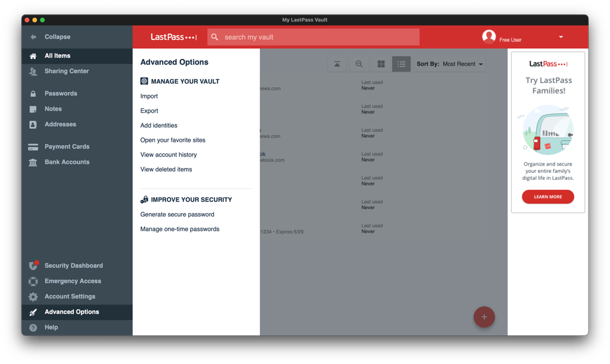This screenshot has height=364, width=610.
Task: Click the Improve Your Security lock icon
Action: (144, 200)
